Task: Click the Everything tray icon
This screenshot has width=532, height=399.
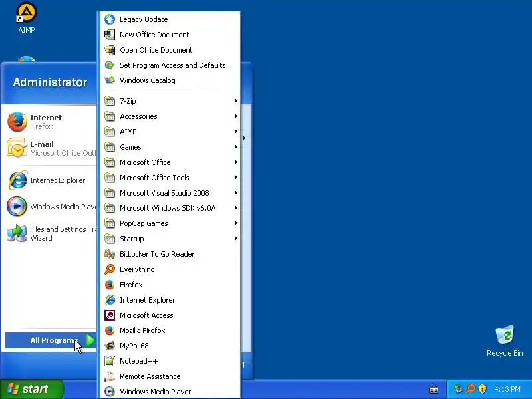Action: [471, 388]
